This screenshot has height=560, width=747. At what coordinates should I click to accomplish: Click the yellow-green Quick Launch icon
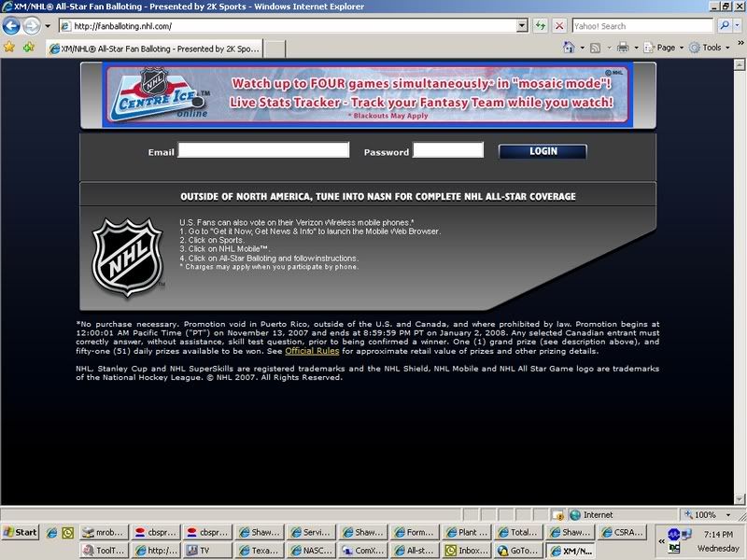(67, 533)
